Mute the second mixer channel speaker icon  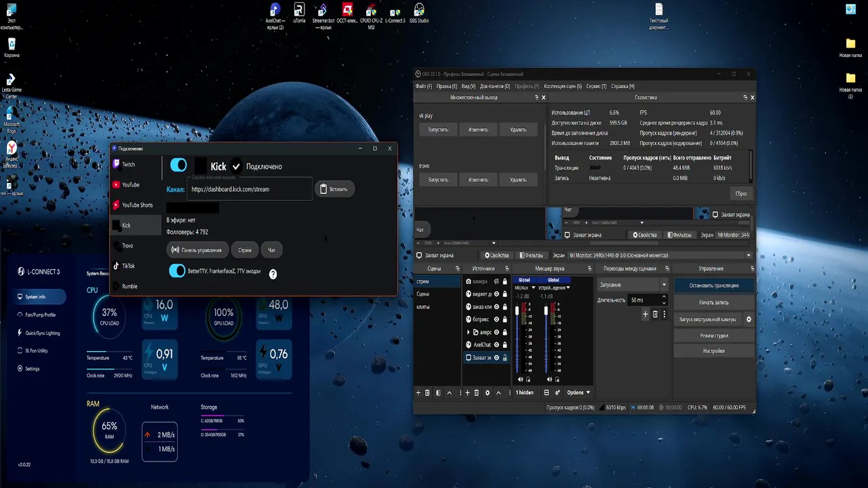(x=549, y=380)
